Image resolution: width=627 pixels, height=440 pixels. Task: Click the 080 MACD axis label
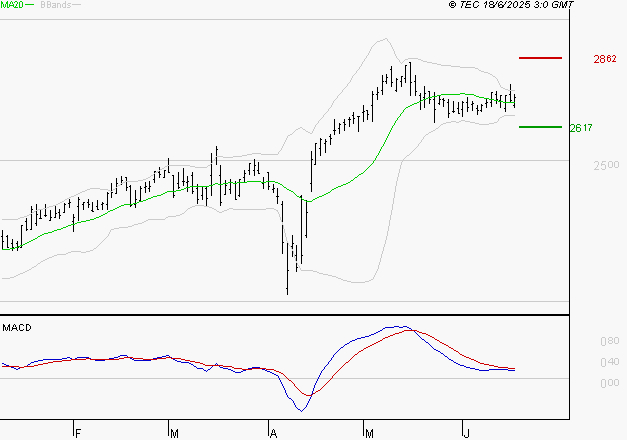[x=610, y=341]
